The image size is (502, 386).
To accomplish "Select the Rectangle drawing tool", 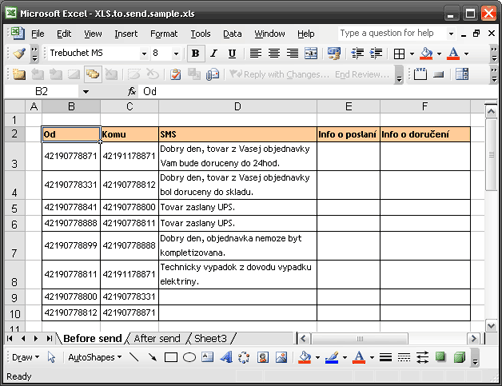I will point(171,357).
